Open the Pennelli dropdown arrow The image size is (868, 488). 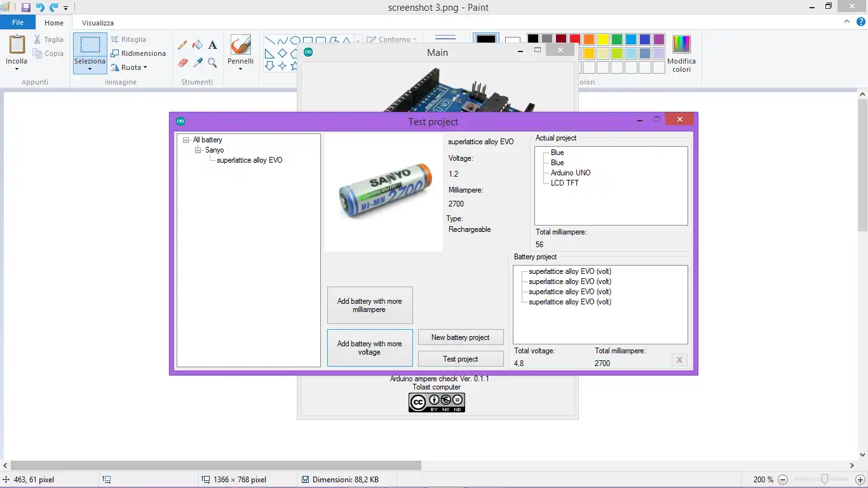241,69
